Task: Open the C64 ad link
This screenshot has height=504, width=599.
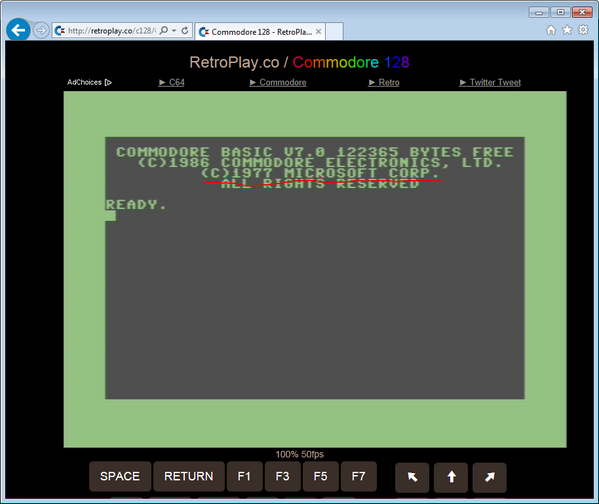Action: point(172,82)
